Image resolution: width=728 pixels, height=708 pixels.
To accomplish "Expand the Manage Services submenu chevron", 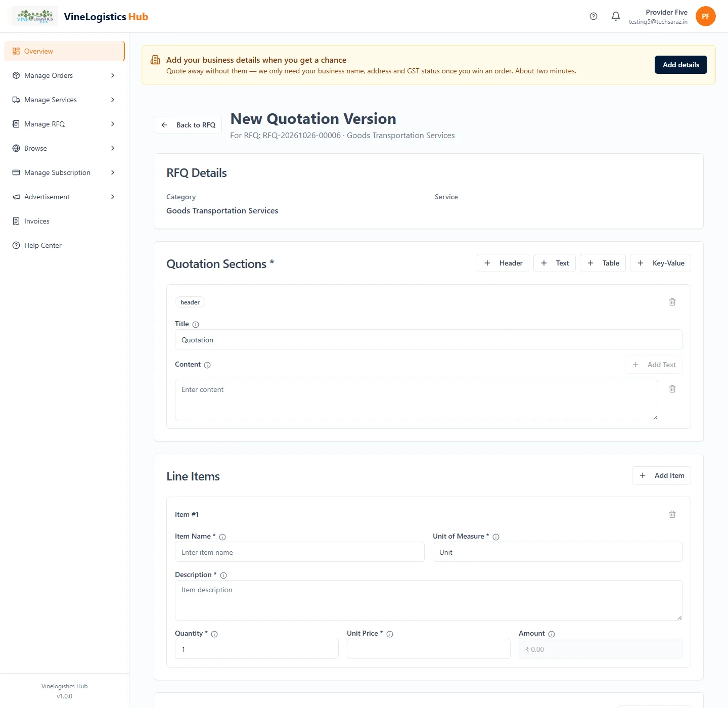I will point(113,100).
